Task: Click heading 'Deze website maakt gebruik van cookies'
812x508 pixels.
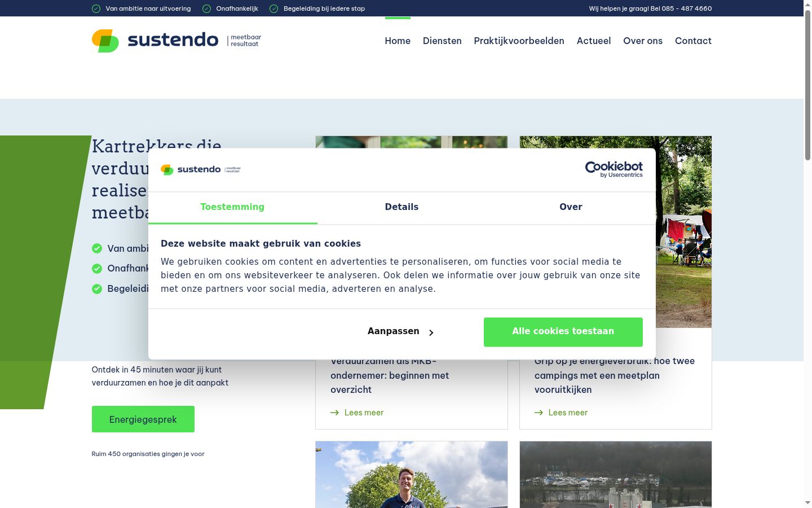Action: point(261,244)
